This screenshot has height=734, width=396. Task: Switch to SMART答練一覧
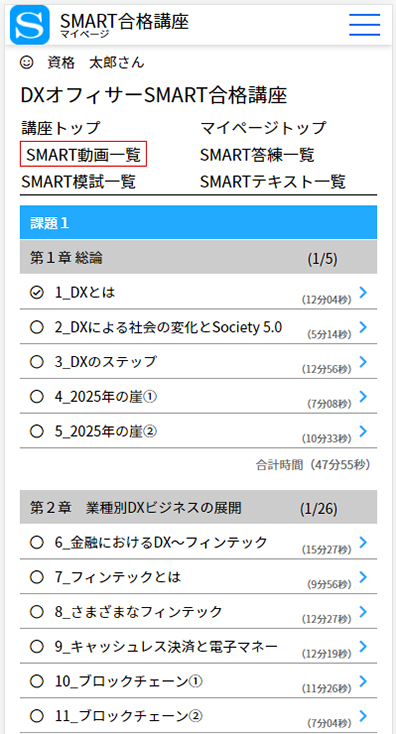pyautogui.click(x=257, y=154)
